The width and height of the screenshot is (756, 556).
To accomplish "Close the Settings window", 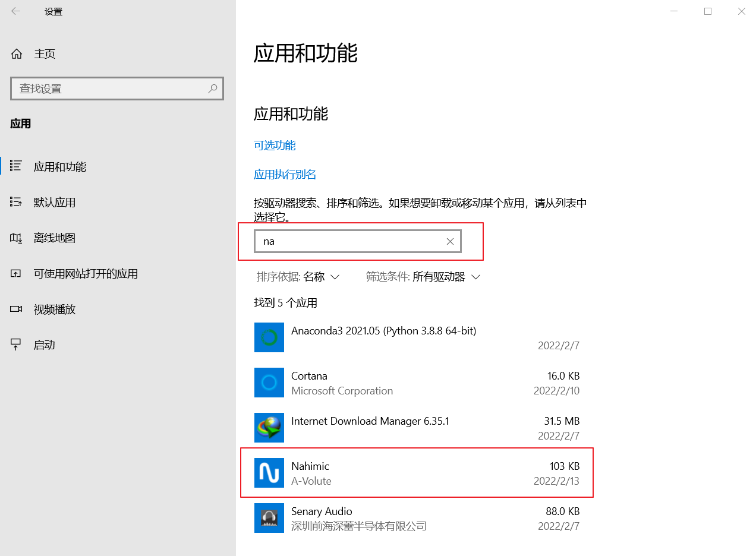I will [x=742, y=11].
